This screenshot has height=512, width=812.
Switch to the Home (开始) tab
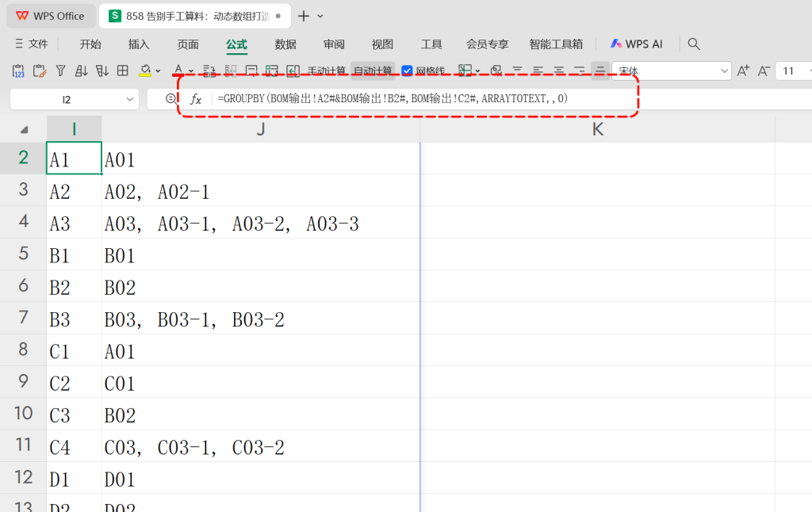tap(90, 44)
